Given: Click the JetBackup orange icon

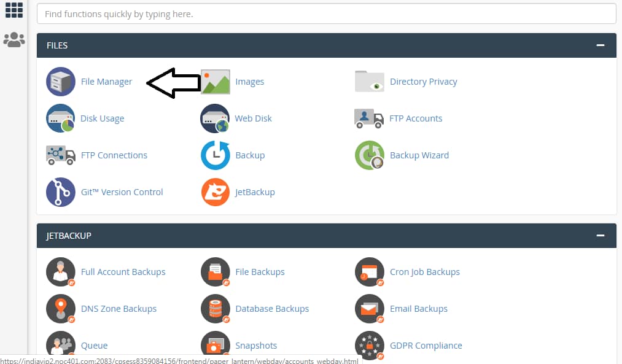Looking at the screenshot, I should point(216,192).
